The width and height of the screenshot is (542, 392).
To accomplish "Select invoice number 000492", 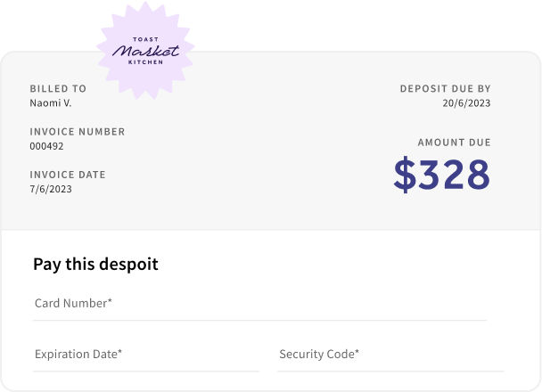I will coord(46,146).
